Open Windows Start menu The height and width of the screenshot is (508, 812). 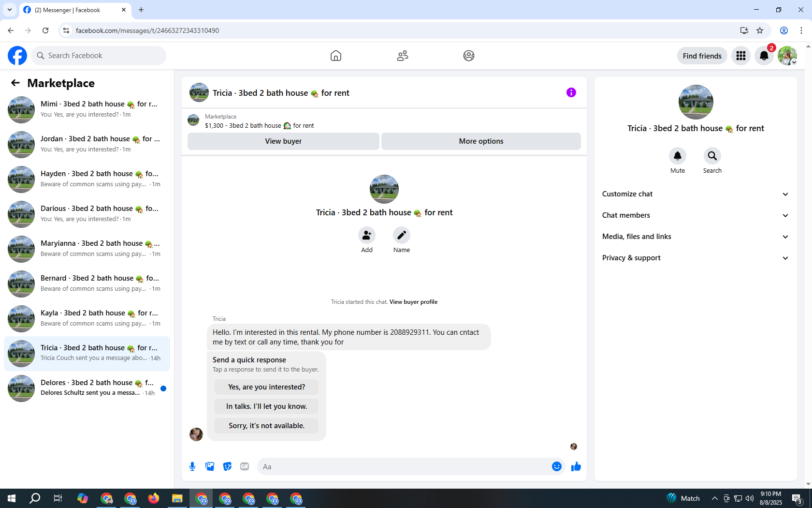click(12, 498)
